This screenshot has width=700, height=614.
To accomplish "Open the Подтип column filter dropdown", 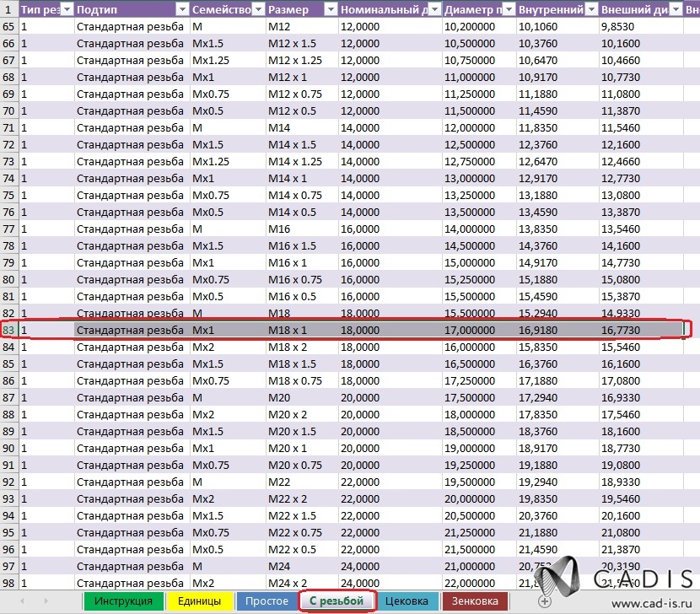I will click(x=182, y=9).
